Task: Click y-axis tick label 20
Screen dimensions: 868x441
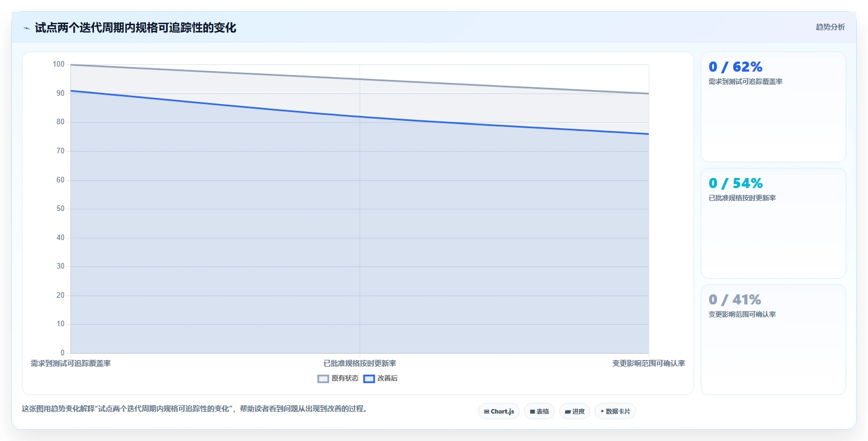Action: (60, 295)
